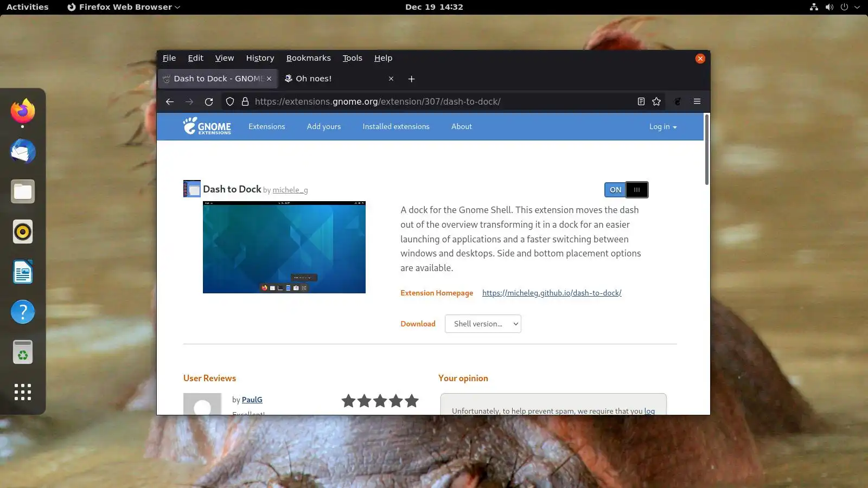Open LibreOffice Writer from the dock
Viewport: 868px width, 488px height.
coord(23,272)
